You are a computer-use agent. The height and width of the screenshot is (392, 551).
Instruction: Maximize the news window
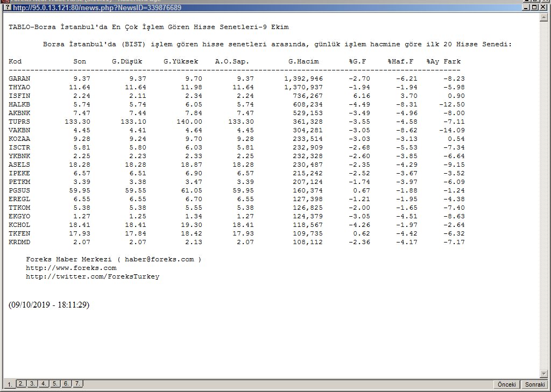[x=534, y=8]
